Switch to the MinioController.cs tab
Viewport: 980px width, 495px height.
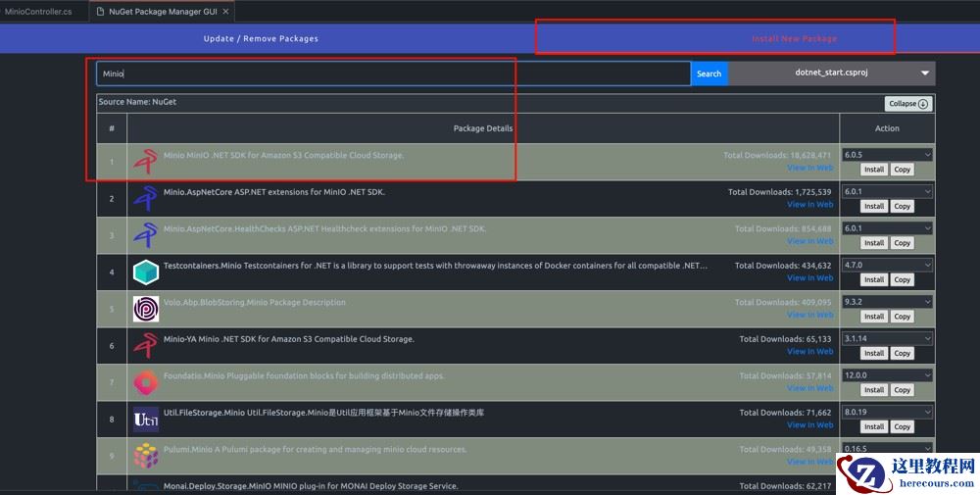coord(39,11)
